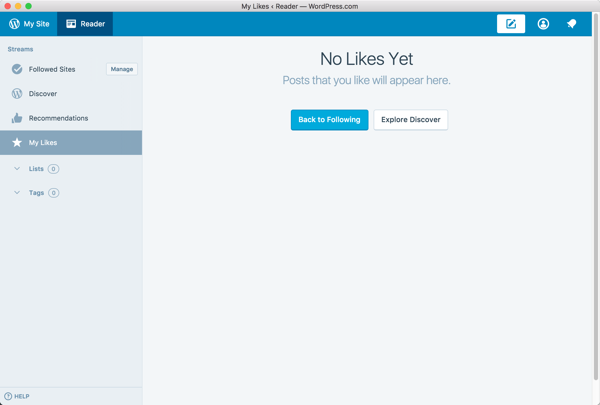Click Back to Following button
600x405 pixels.
329,120
